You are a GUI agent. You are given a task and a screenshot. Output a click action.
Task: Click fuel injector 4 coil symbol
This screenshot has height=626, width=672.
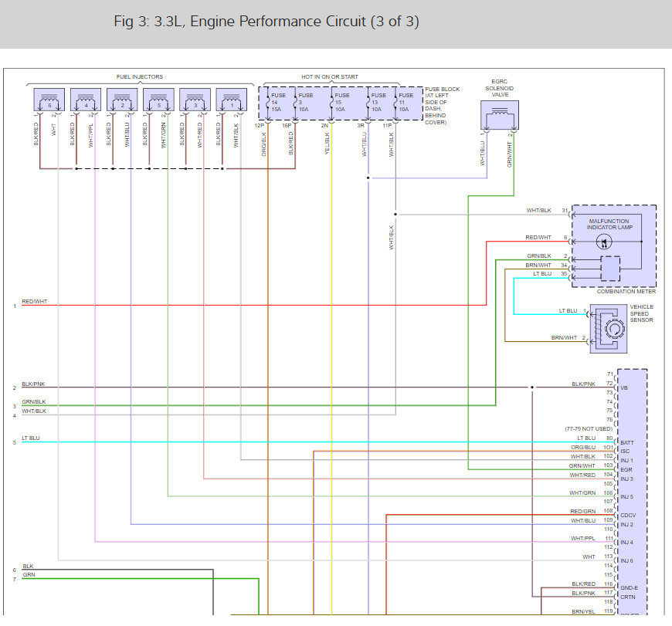(x=85, y=100)
